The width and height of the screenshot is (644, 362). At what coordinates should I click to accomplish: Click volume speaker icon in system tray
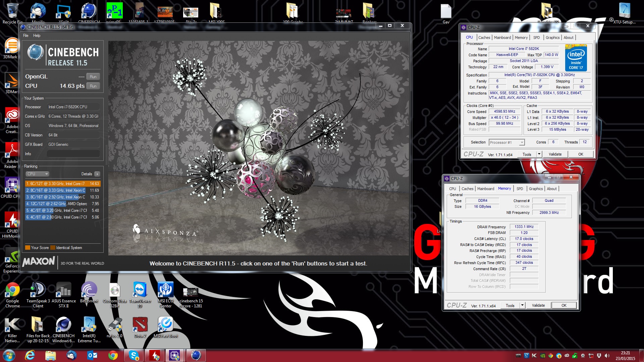click(607, 356)
